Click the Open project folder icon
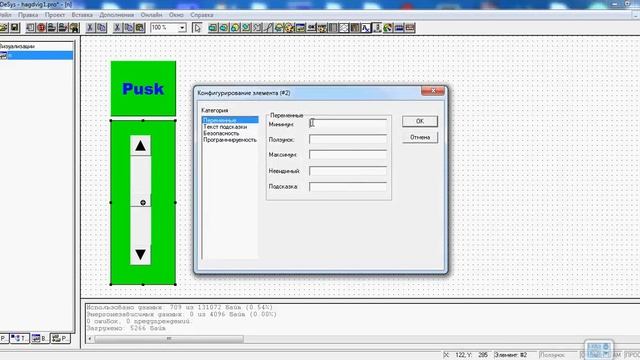 click(3, 28)
